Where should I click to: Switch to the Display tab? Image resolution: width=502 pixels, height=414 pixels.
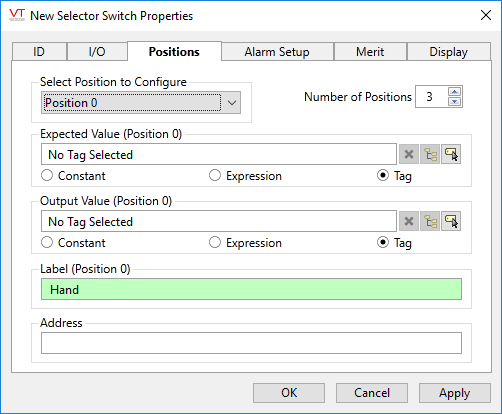coord(448,52)
